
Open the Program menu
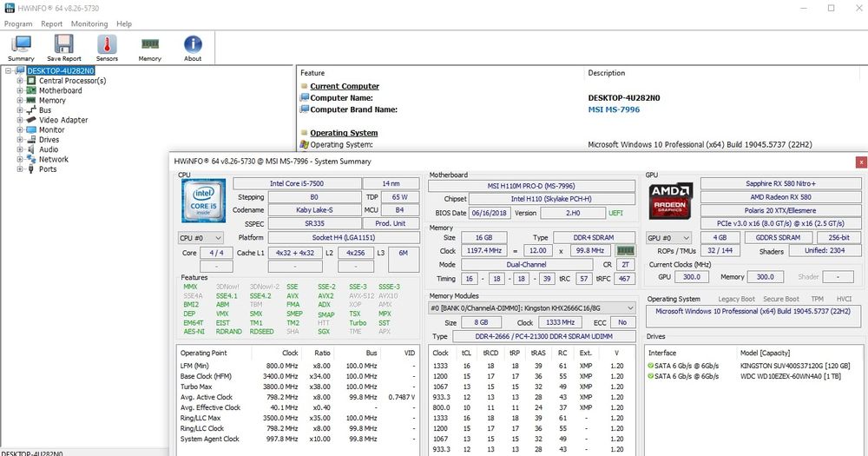tap(18, 24)
